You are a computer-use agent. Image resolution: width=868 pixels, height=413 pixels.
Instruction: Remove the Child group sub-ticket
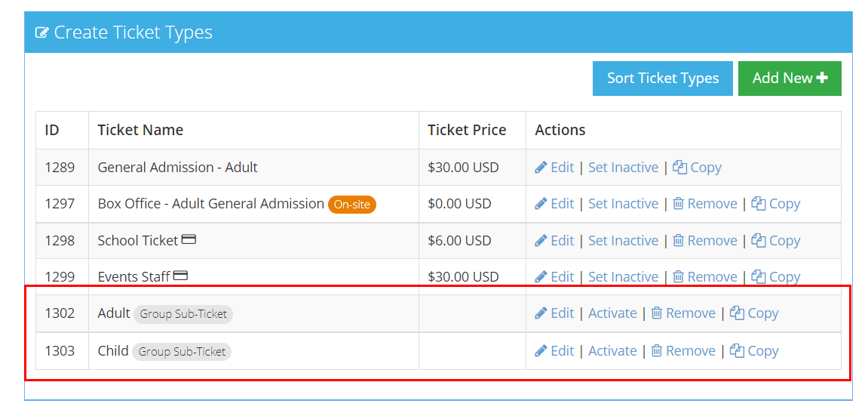[683, 351]
